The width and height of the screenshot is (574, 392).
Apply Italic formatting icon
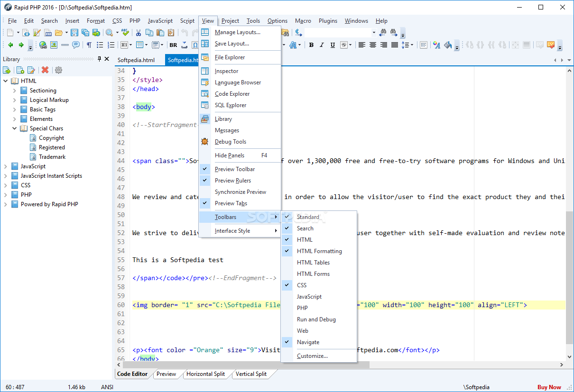click(x=322, y=45)
